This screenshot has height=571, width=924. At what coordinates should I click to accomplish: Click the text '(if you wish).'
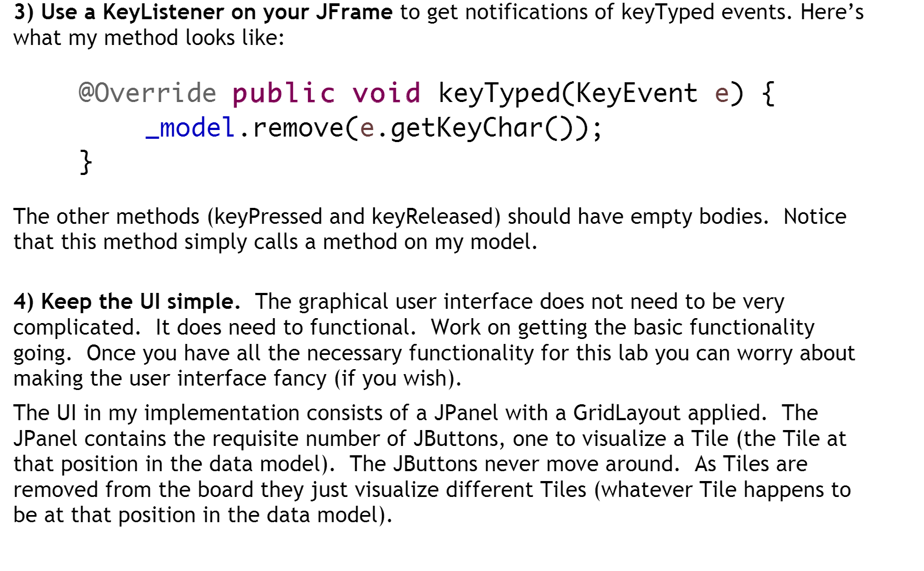pyautogui.click(x=398, y=378)
